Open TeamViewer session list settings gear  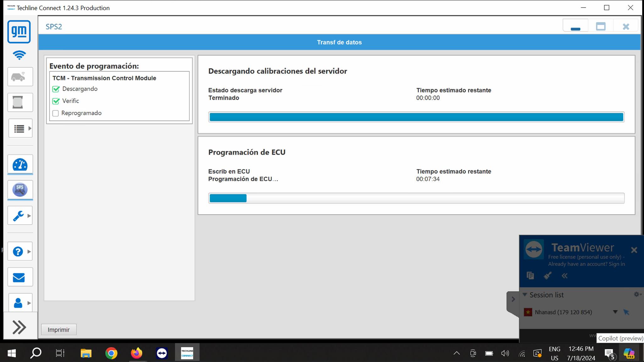(x=637, y=294)
